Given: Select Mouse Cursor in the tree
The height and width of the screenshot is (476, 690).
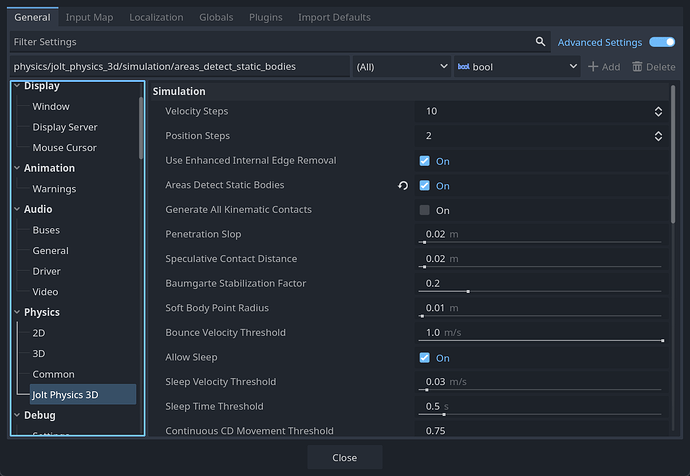Looking at the screenshot, I should pos(65,148).
